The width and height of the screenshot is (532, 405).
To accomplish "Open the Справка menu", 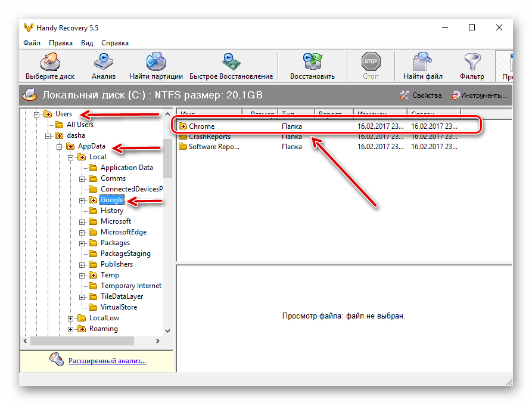I will [114, 43].
